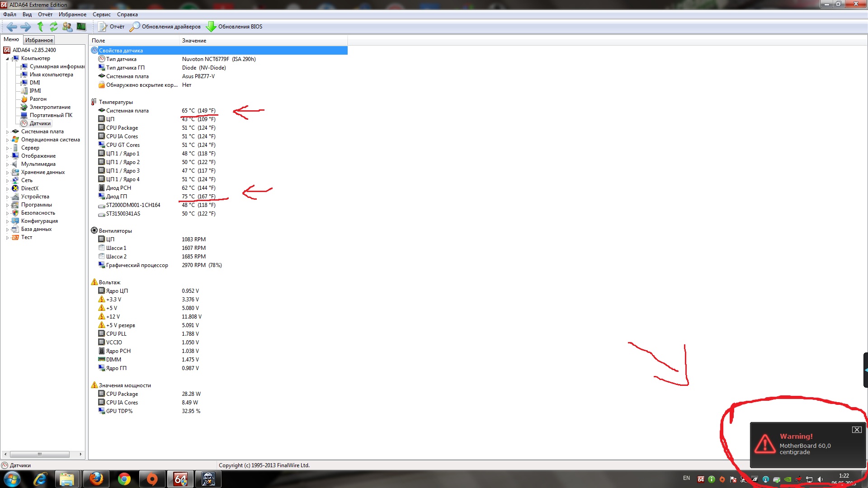The width and height of the screenshot is (868, 488).
Task: Click the Back navigation arrow
Action: (x=12, y=27)
